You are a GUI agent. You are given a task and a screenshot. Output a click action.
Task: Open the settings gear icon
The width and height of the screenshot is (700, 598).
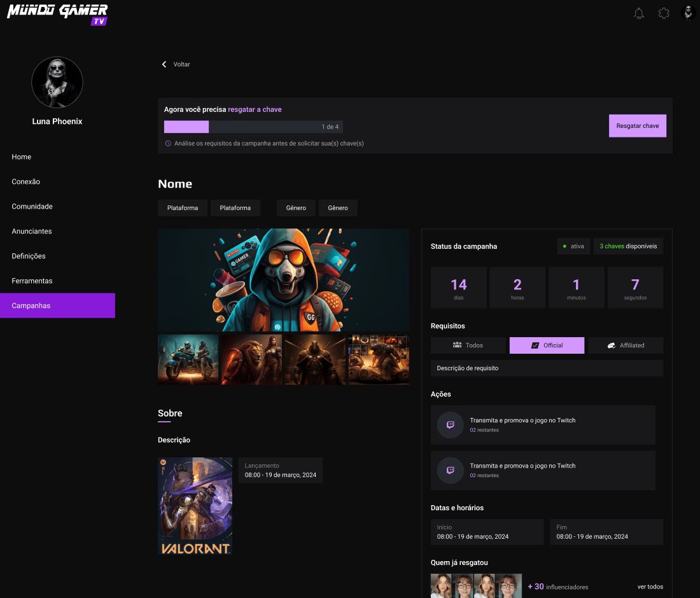click(664, 13)
